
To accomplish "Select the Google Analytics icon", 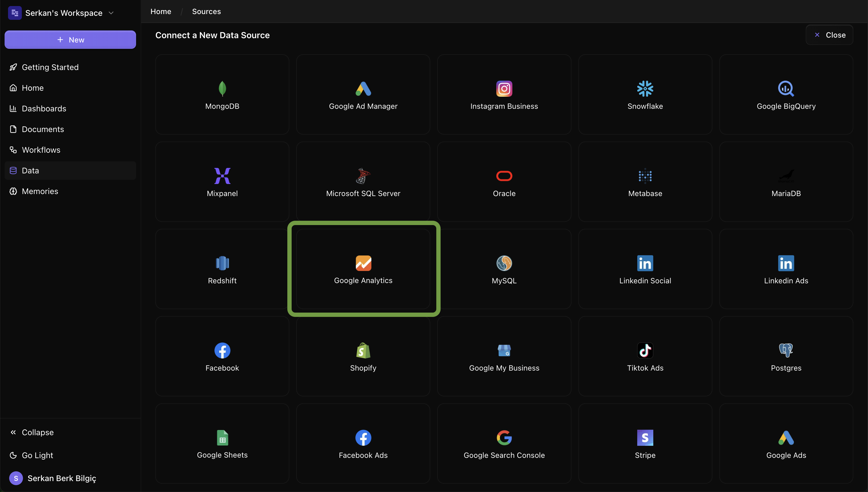I will pyautogui.click(x=363, y=263).
